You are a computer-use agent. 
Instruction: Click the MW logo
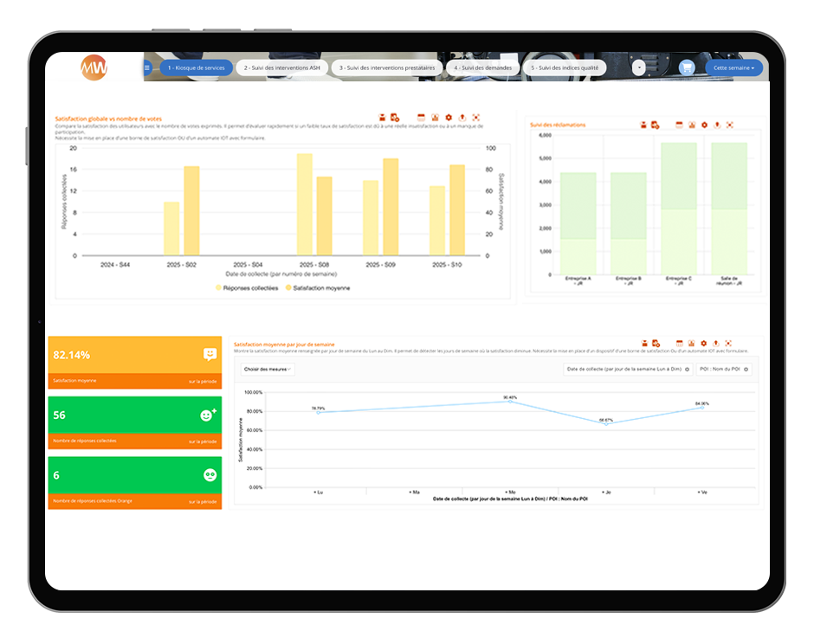pyautogui.click(x=94, y=68)
